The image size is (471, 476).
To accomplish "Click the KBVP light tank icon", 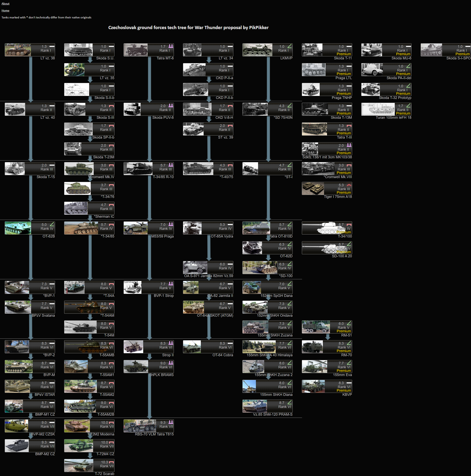I will (349, 383).
